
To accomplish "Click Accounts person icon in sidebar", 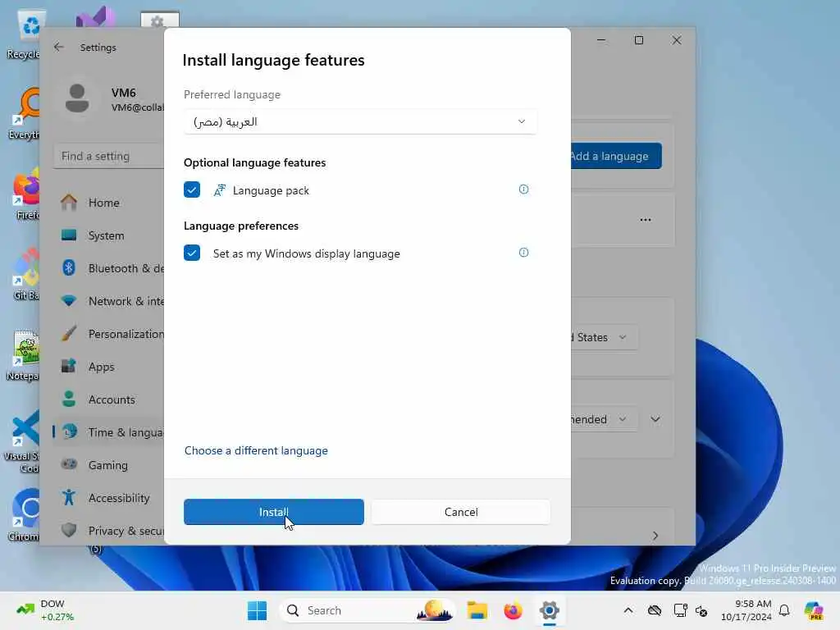I will 69,399.
